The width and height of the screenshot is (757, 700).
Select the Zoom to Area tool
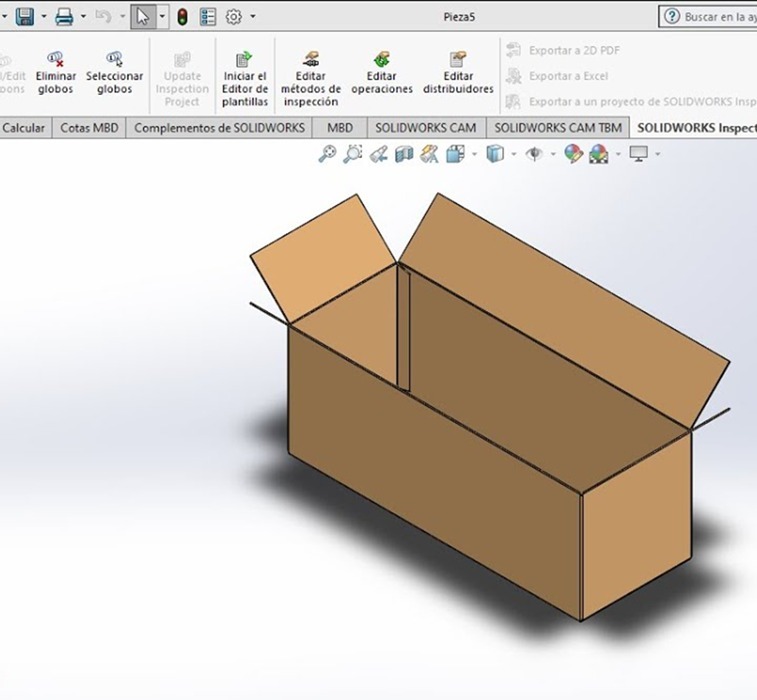tap(353, 153)
